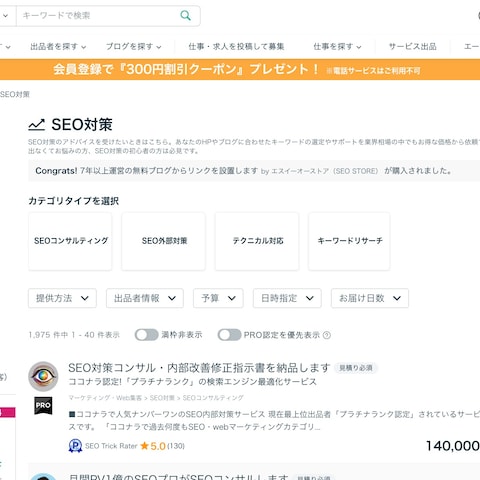Open the 日時指定 dropdown
Screen dimensions: 480x480
(x=287, y=298)
